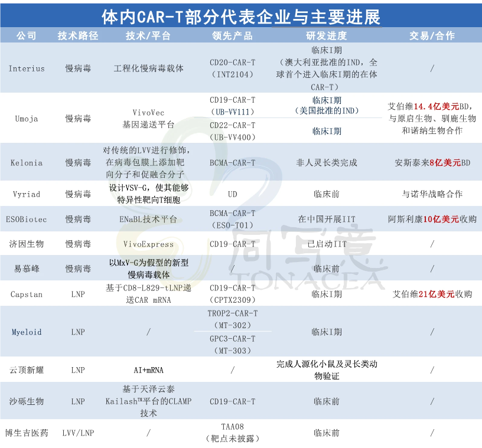Click the UD product cell
Image resolution: width=482 pixels, height=448 pixels.
[232, 194]
